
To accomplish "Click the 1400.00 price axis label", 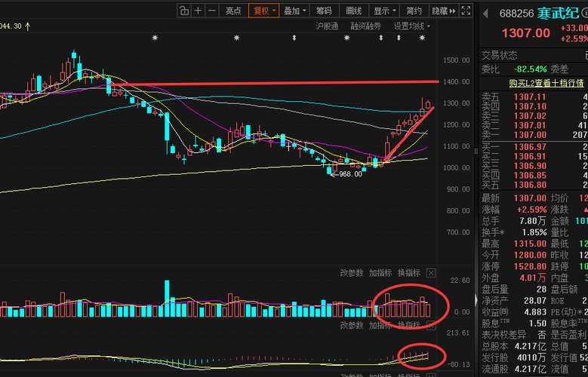I will click(x=457, y=81).
